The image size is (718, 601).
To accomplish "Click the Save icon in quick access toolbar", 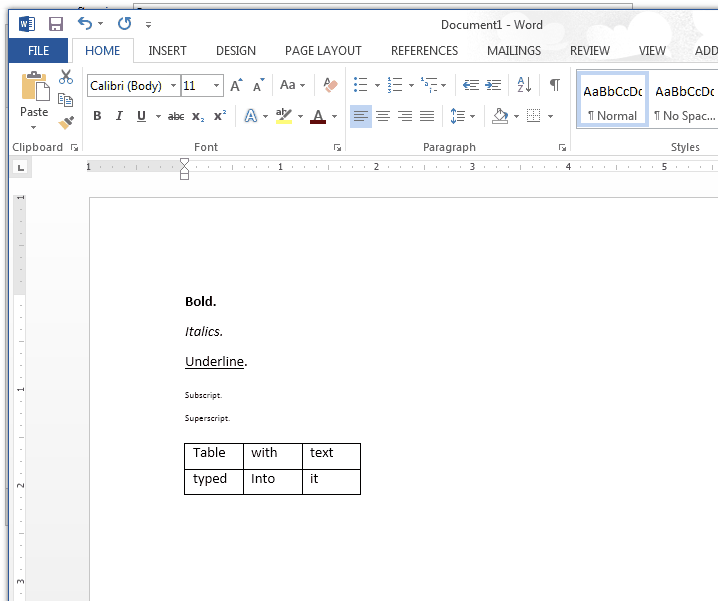I will 56,24.
